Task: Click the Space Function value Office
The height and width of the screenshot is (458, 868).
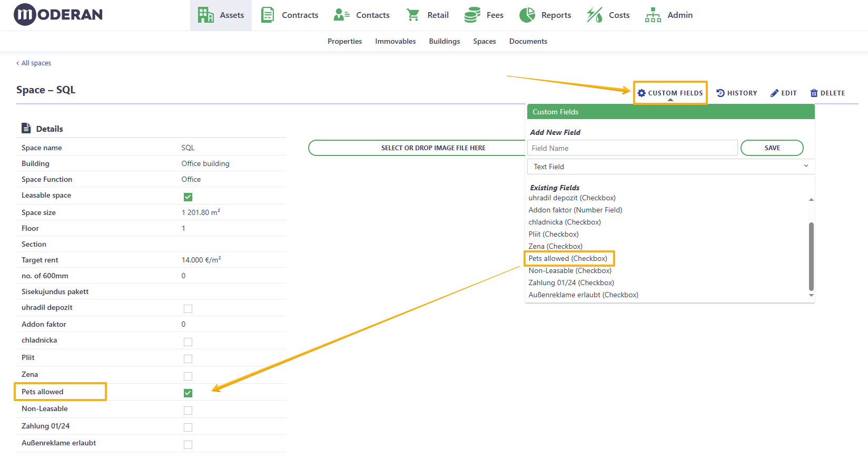Action: click(191, 179)
